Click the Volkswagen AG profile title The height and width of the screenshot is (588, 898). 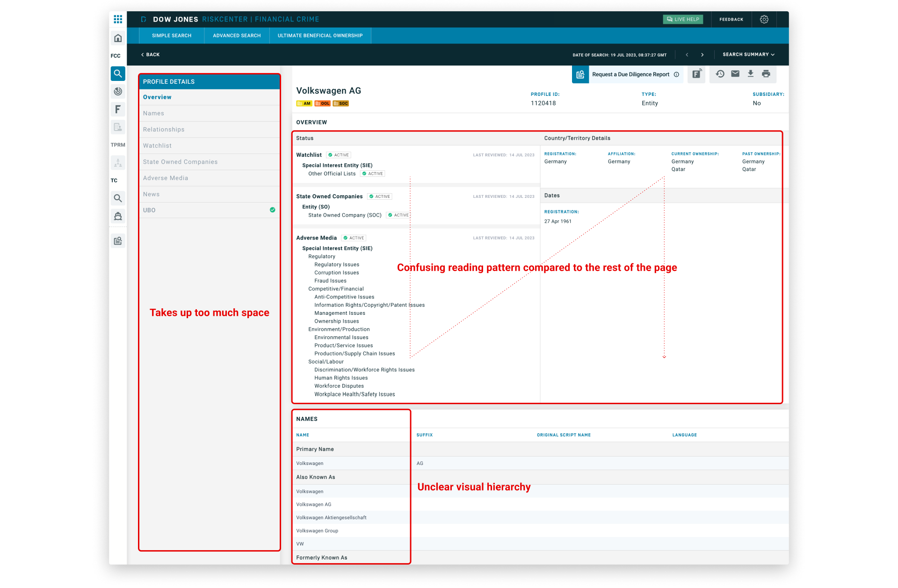click(x=329, y=91)
